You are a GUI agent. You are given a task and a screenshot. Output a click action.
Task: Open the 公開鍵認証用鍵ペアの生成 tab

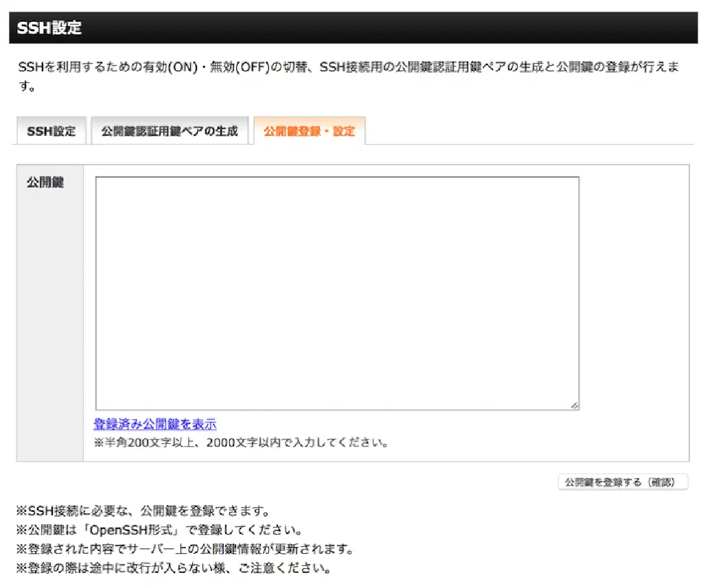click(170, 131)
